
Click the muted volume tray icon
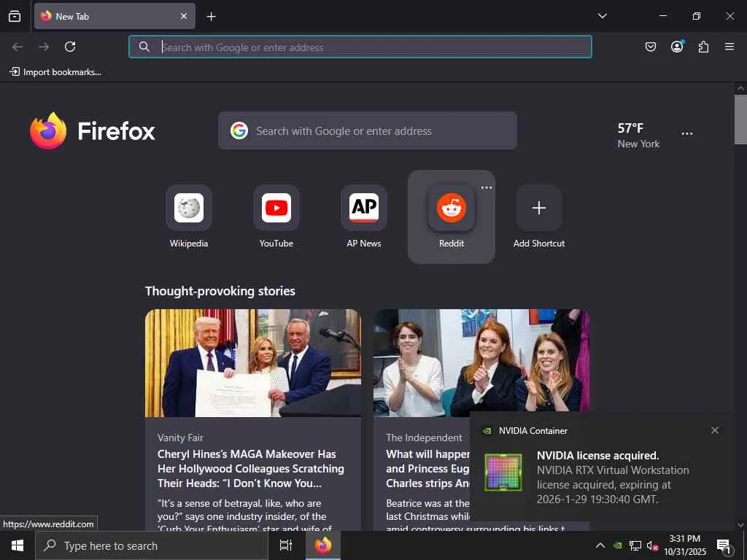tap(652, 546)
